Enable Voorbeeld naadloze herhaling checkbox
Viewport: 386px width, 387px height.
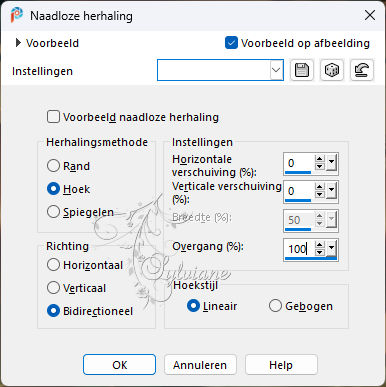point(53,117)
